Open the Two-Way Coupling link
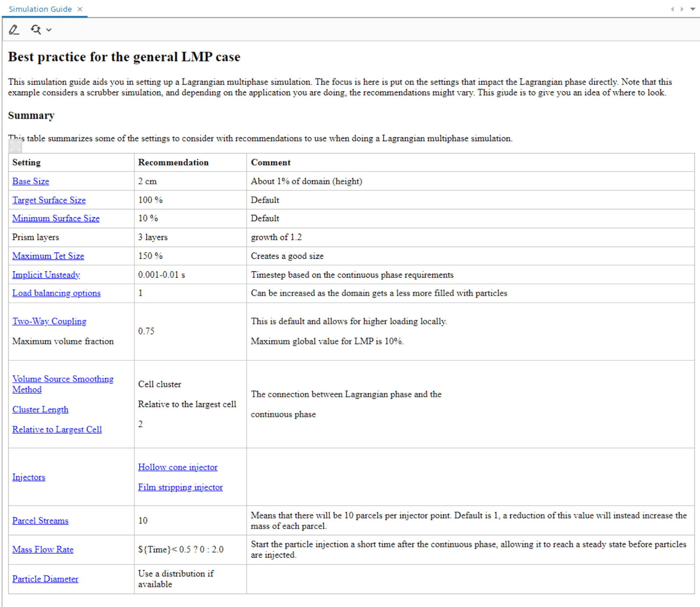The image size is (700, 607). [x=49, y=321]
